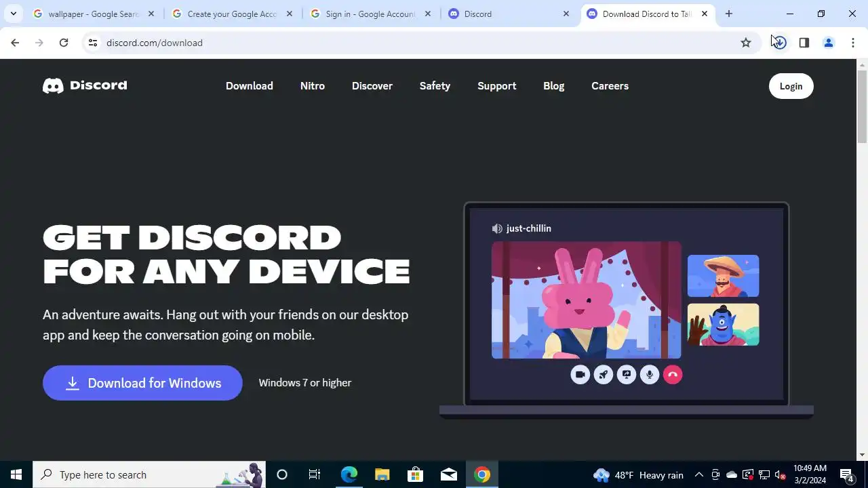Viewport: 868px width, 488px height.
Task: Open the Windows Start menu
Action: click(x=16, y=474)
